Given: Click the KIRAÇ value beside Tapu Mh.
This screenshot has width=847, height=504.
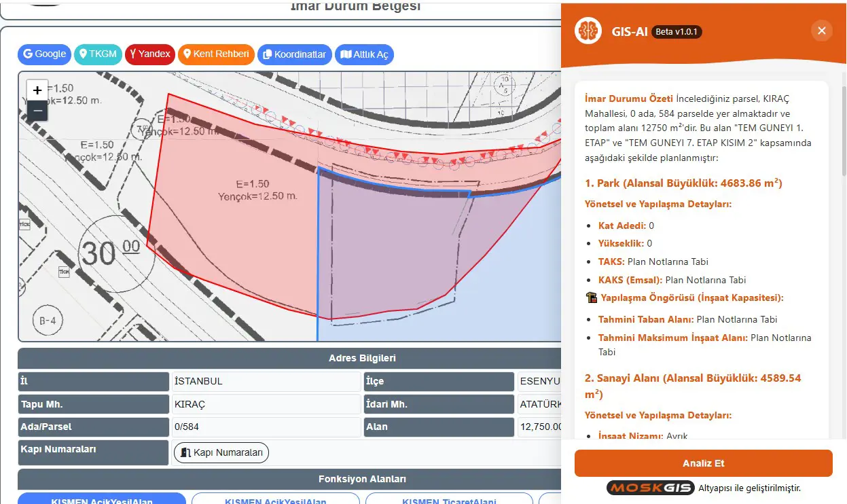Looking at the screenshot, I should pyautogui.click(x=266, y=404).
